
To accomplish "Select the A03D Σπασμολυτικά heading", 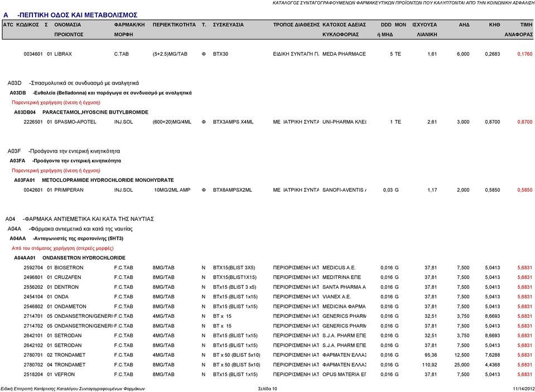I will click(73, 83).
